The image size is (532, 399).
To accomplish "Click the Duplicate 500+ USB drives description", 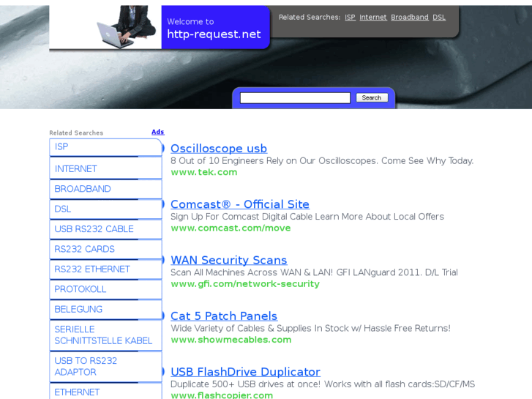I will 323,384.
